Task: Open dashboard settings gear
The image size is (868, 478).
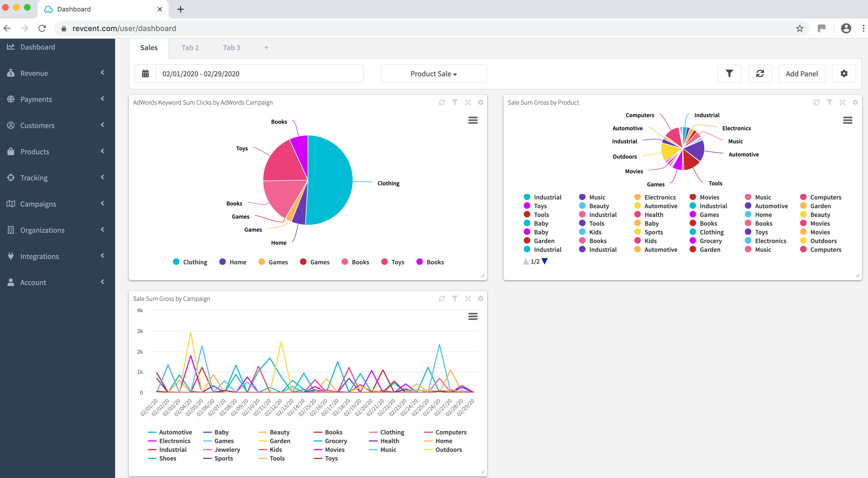Action: (x=843, y=73)
